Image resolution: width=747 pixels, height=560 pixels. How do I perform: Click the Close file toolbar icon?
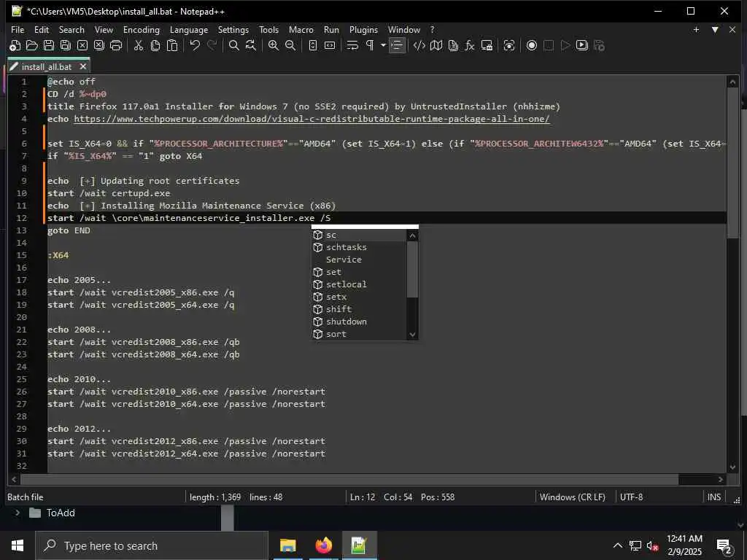pos(82,46)
